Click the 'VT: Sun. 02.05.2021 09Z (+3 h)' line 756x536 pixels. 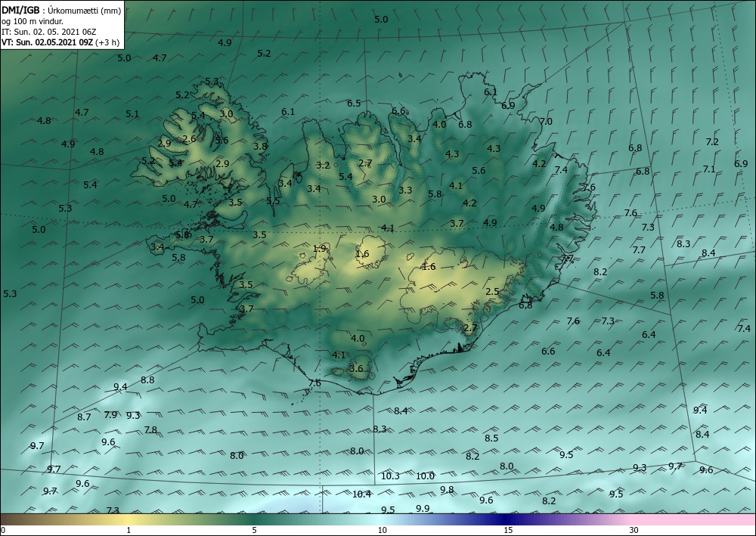point(60,42)
